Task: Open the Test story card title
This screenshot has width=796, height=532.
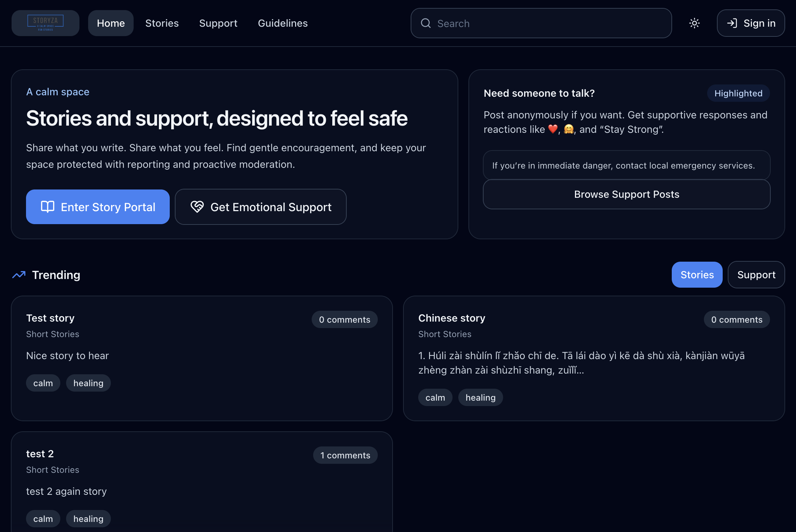Action: [x=50, y=318]
